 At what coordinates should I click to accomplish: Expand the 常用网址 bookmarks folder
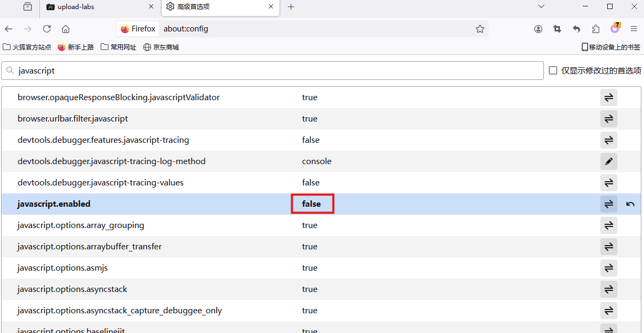pos(119,47)
